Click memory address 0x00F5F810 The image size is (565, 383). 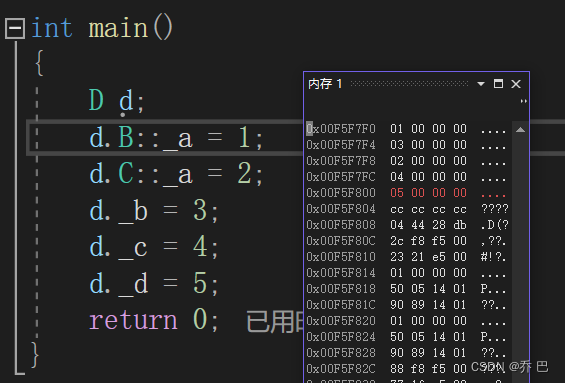[x=341, y=257]
